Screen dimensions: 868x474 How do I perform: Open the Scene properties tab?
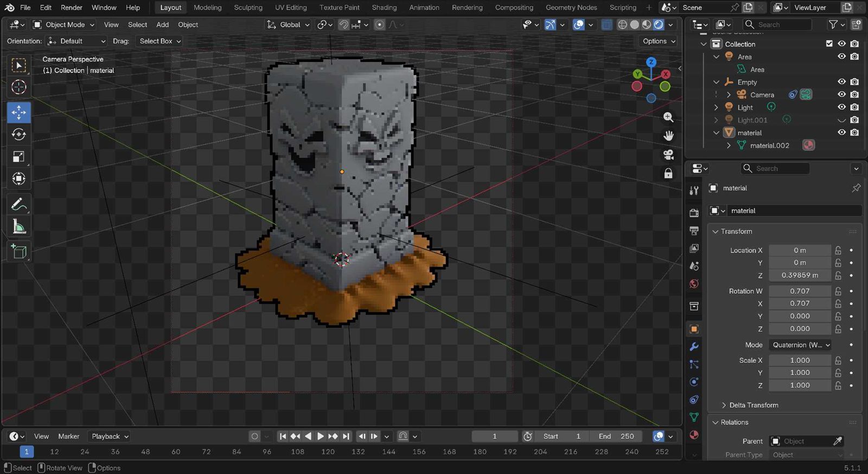tap(694, 266)
